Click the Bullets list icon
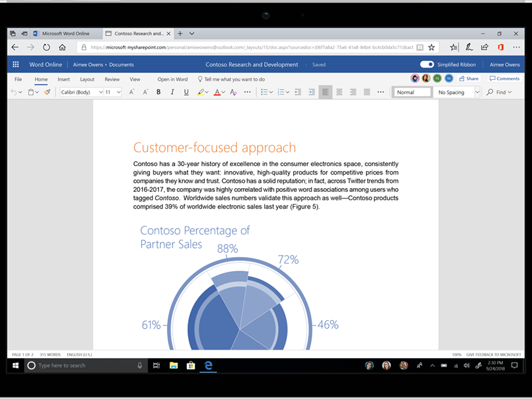 (x=264, y=92)
